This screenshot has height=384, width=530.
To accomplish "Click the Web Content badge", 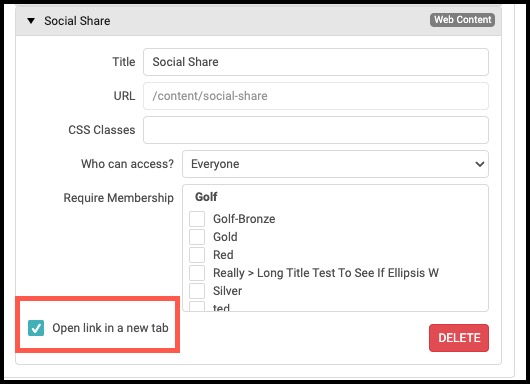I will click(462, 20).
